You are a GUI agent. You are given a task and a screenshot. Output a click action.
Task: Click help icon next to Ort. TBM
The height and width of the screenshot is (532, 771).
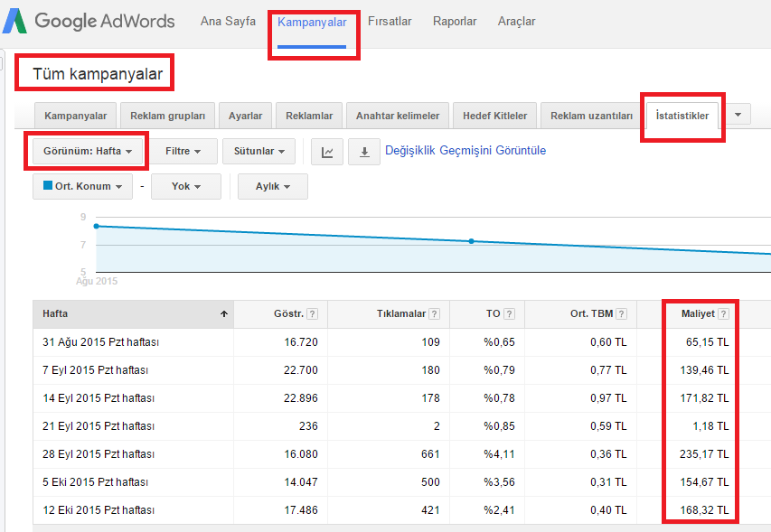pos(622,314)
